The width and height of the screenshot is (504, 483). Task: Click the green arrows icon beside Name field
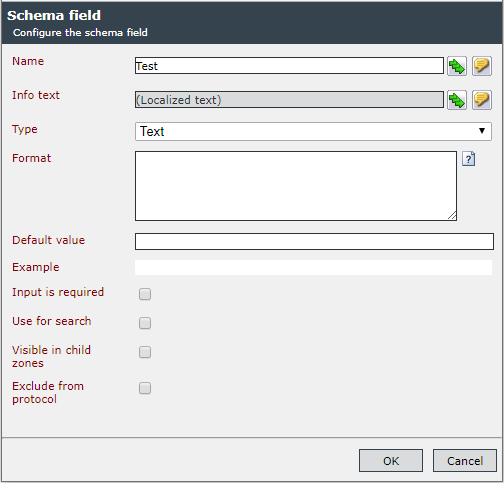[457, 66]
